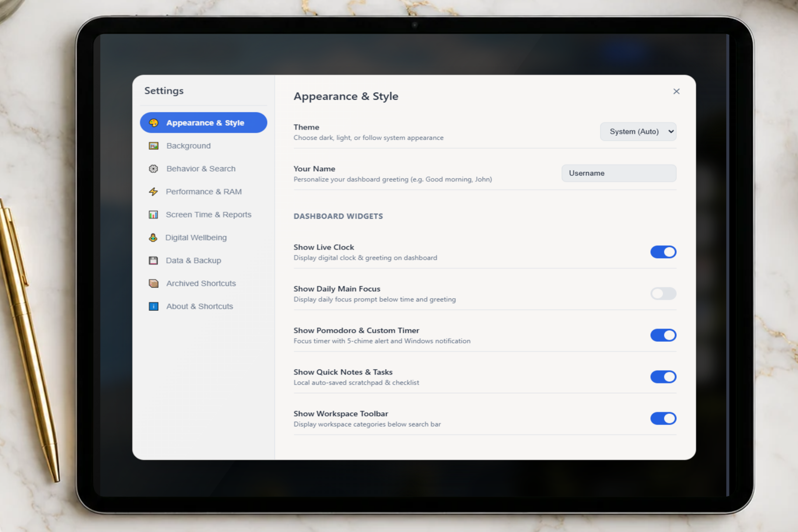Click the Show Daily Main Focus label
The height and width of the screenshot is (532, 798).
(337, 289)
